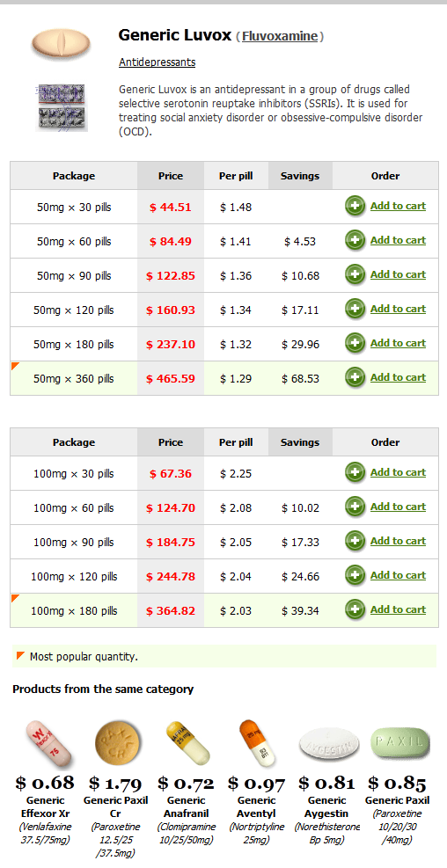The height and width of the screenshot is (868, 447).
Task: Click green plus icon for 100mg × 60 pills
Action: [x=355, y=507]
